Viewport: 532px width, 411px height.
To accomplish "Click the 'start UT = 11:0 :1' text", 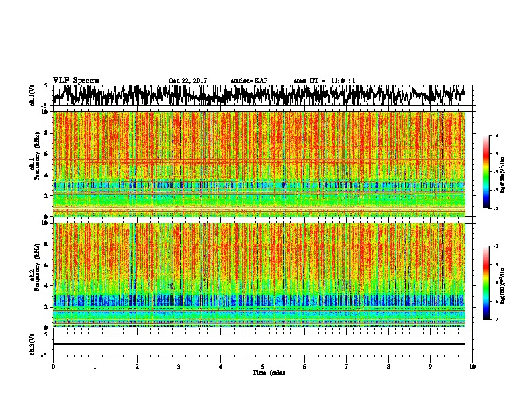I will click(324, 81).
